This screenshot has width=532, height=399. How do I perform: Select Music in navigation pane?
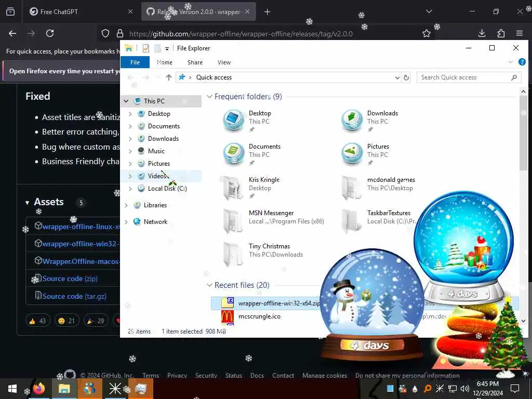156,151
